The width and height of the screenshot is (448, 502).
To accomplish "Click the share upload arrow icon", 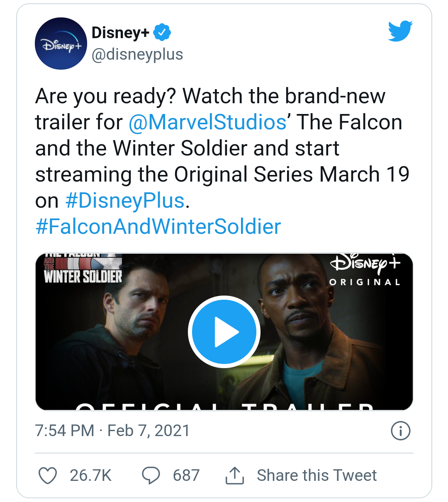I will (235, 475).
